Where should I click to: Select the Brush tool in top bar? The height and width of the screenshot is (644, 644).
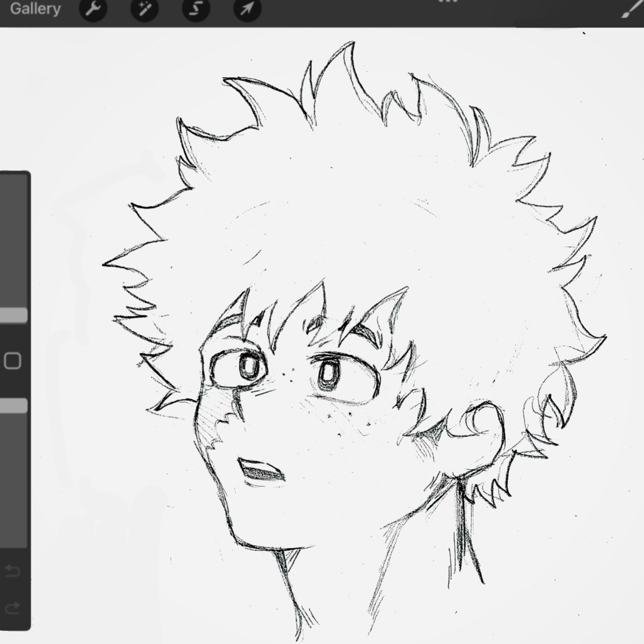tap(631, 9)
